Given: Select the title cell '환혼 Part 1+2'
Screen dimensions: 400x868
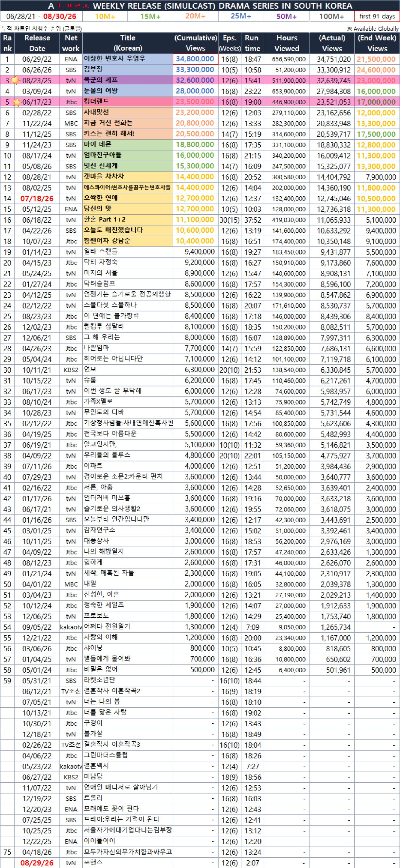Looking at the screenshot, I should pyautogui.click(x=128, y=220).
